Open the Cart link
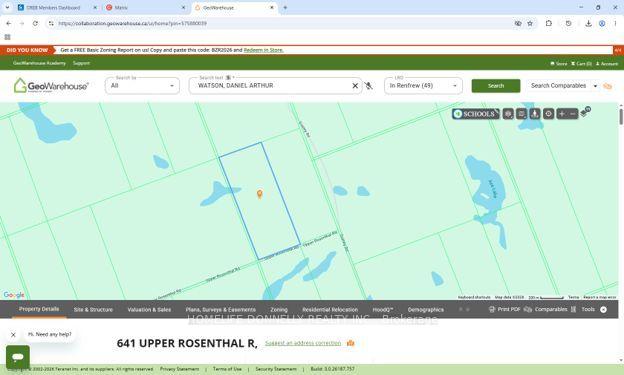Viewport: 624px width, 375px height. (x=581, y=64)
